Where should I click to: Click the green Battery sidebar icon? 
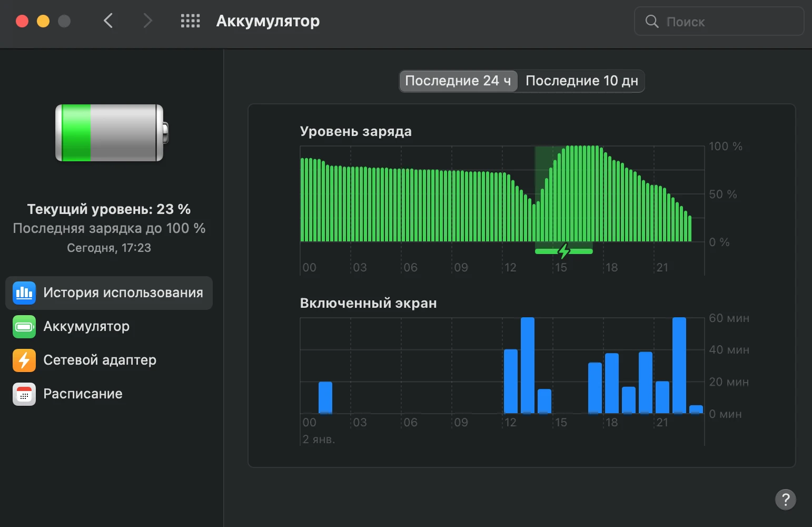click(24, 327)
